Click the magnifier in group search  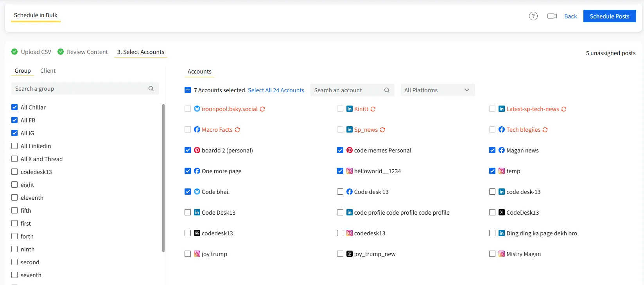tap(151, 89)
